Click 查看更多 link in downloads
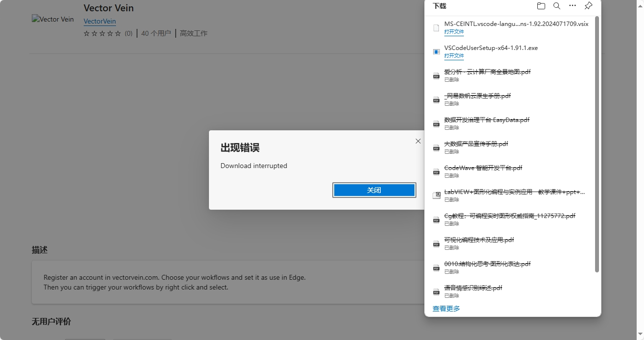 pos(446,309)
